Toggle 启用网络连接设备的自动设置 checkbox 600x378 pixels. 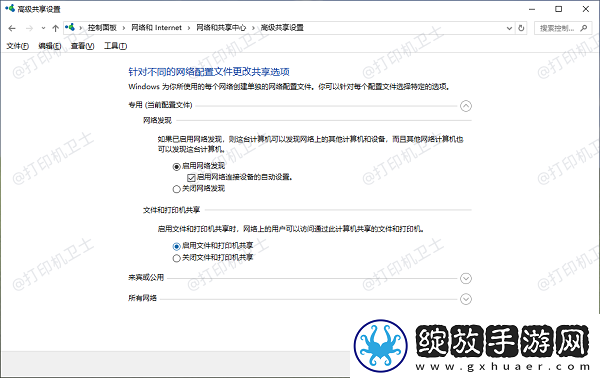(x=191, y=178)
